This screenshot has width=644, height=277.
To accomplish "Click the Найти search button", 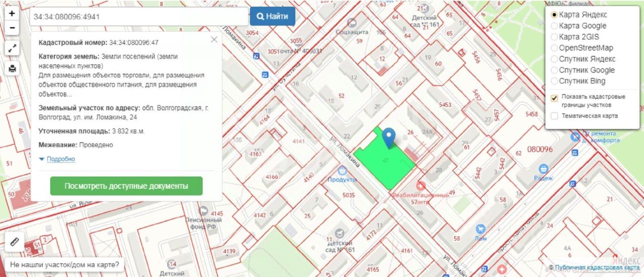I will coord(273,16).
